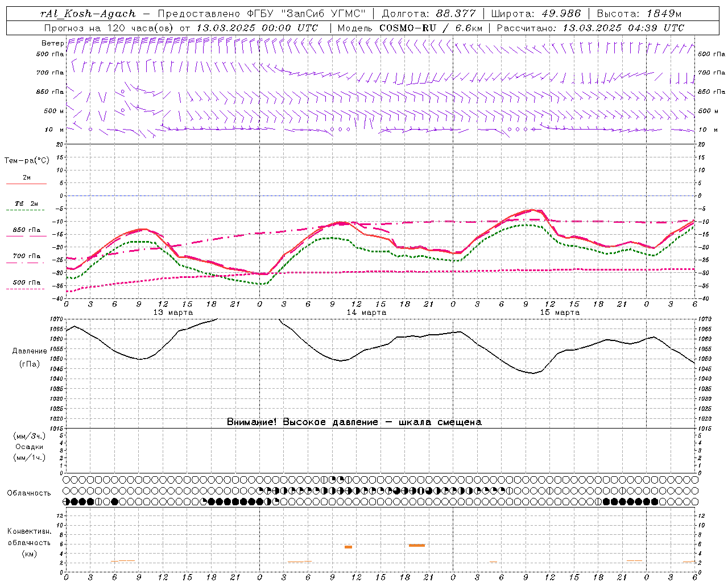
Task: Select the Высота: 1849м field
Action: [x=639, y=14]
